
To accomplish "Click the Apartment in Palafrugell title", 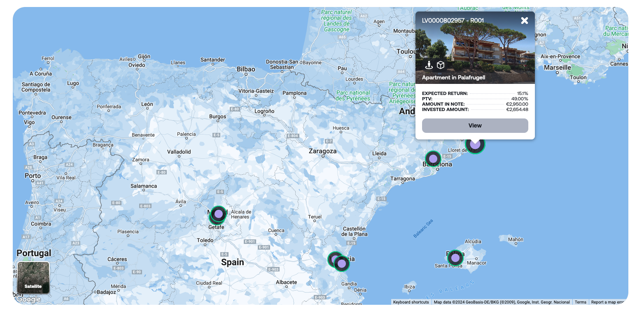I will (454, 77).
